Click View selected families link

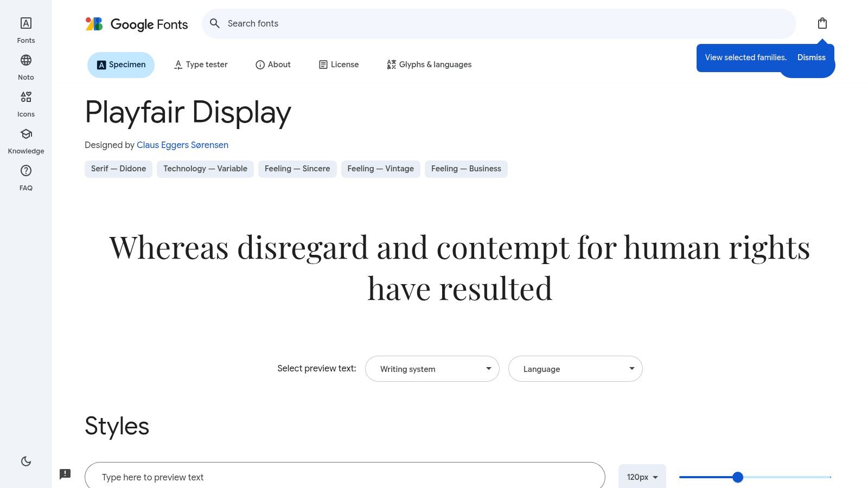click(x=746, y=57)
